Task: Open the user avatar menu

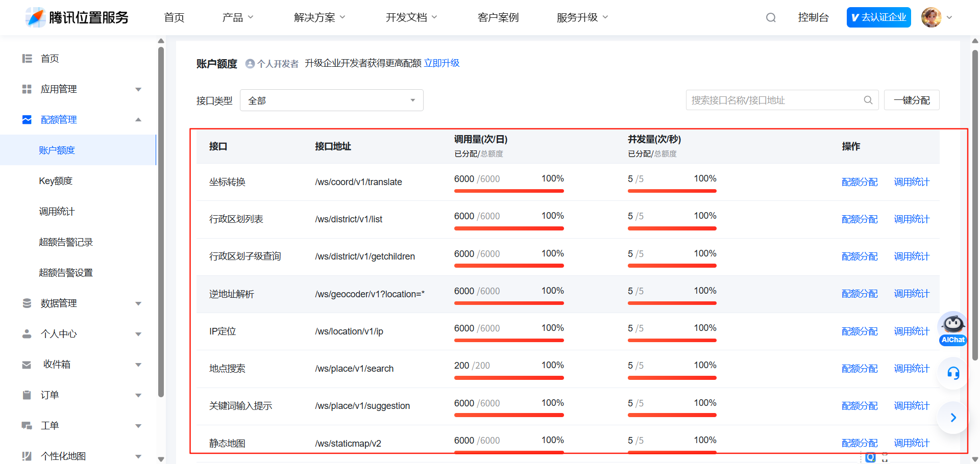Action: 932,17
